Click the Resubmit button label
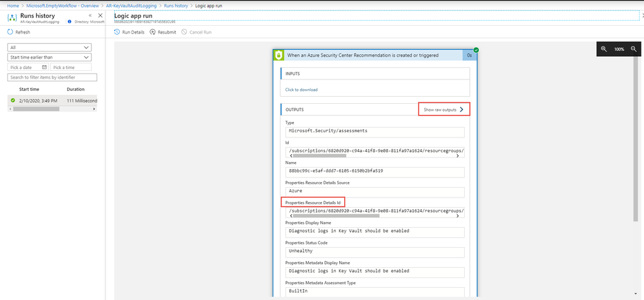The height and width of the screenshot is (300, 644). (x=167, y=32)
